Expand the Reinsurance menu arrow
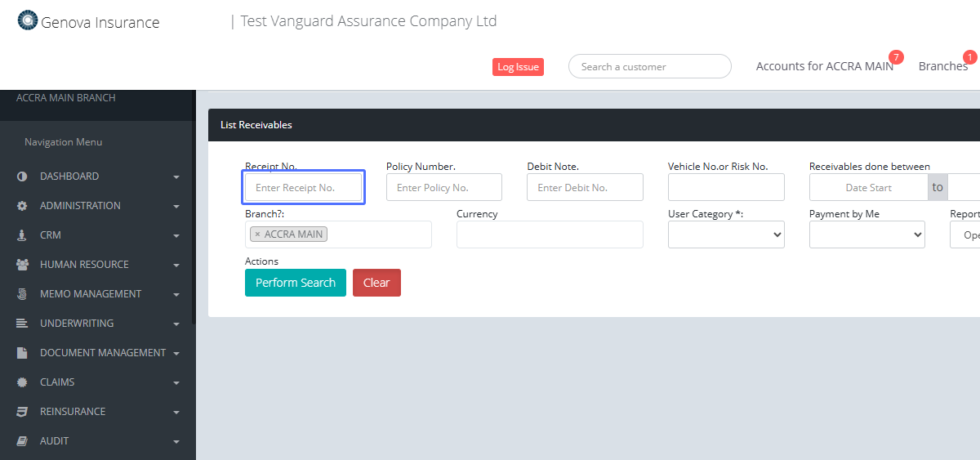The image size is (980, 460). point(176,412)
